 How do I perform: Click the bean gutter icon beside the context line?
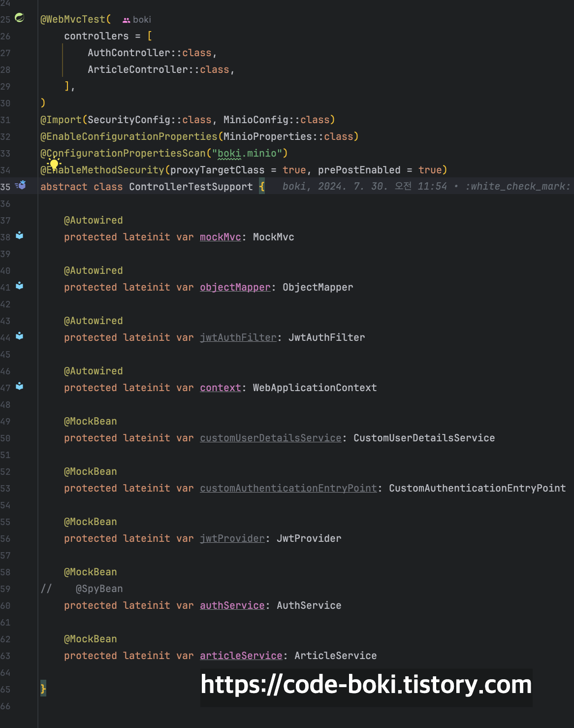[20, 386]
